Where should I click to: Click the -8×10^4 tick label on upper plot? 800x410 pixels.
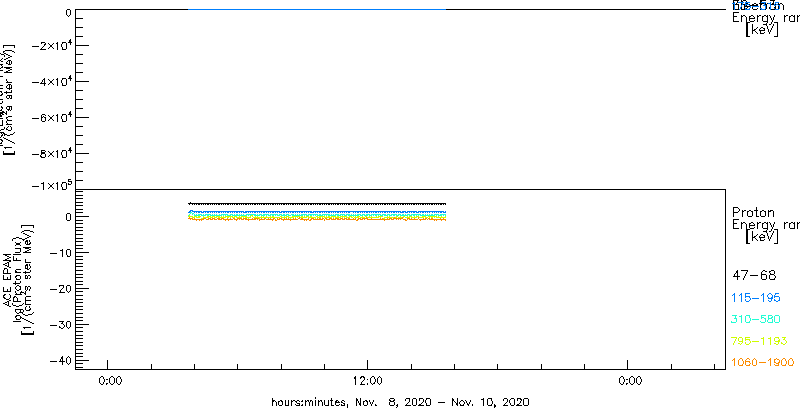coord(51,153)
